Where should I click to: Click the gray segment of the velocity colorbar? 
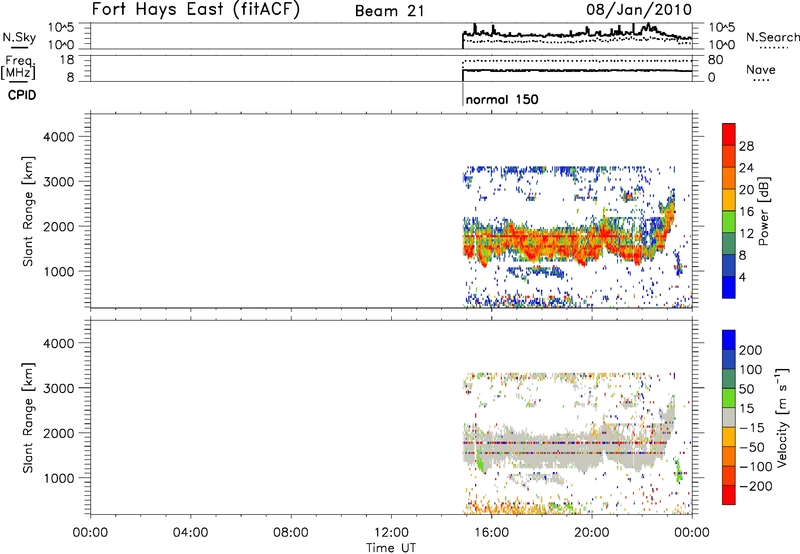click(729, 417)
